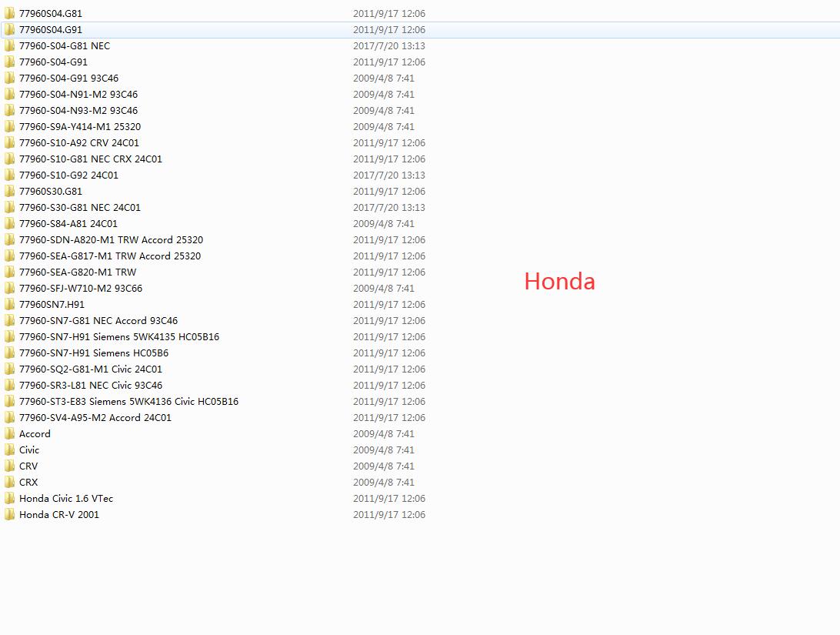Click folder icon for Honda CR-V 2001

click(9, 515)
